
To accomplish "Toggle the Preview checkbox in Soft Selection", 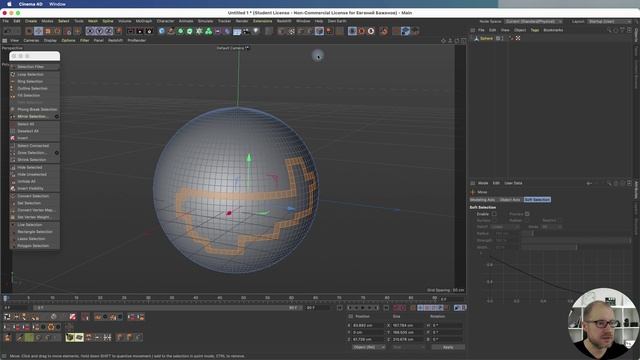I will pyautogui.click(x=527, y=214).
